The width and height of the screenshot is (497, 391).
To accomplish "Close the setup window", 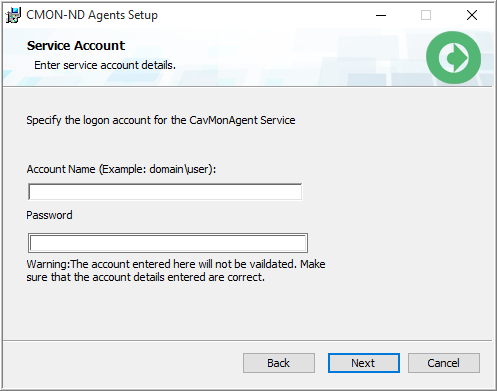I will point(472,15).
